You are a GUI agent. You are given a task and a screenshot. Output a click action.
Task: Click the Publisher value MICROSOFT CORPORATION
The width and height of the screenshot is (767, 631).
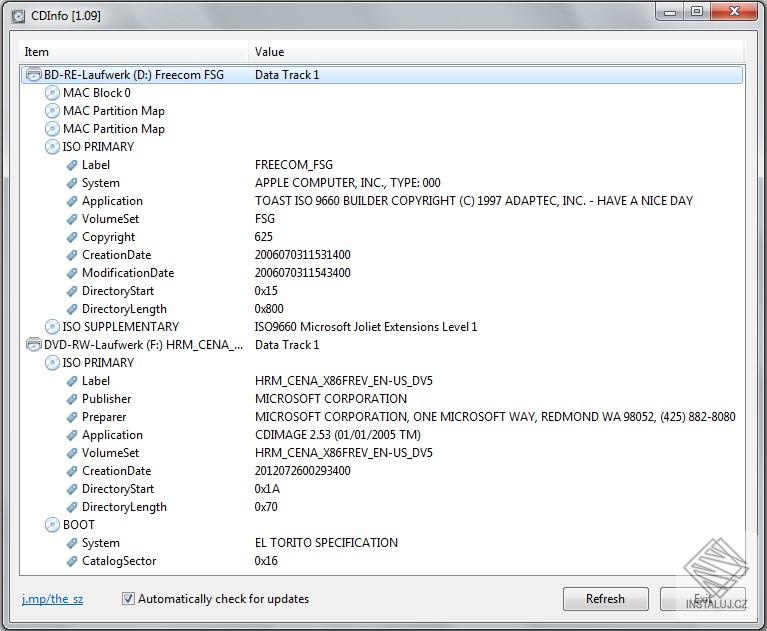[331, 399]
